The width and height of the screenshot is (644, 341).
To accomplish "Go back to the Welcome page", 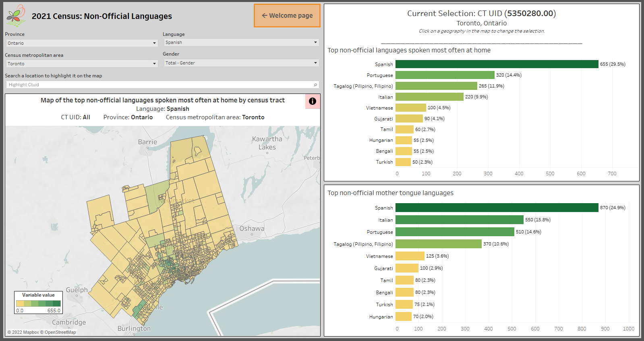I will [x=287, y=16].
